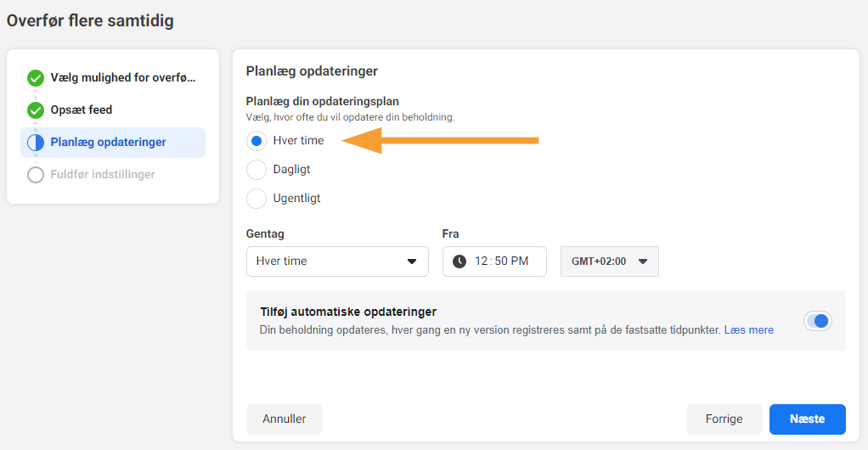868x450 pixels.
Task: Select the Hver time radio button
Action: (256, 141)
